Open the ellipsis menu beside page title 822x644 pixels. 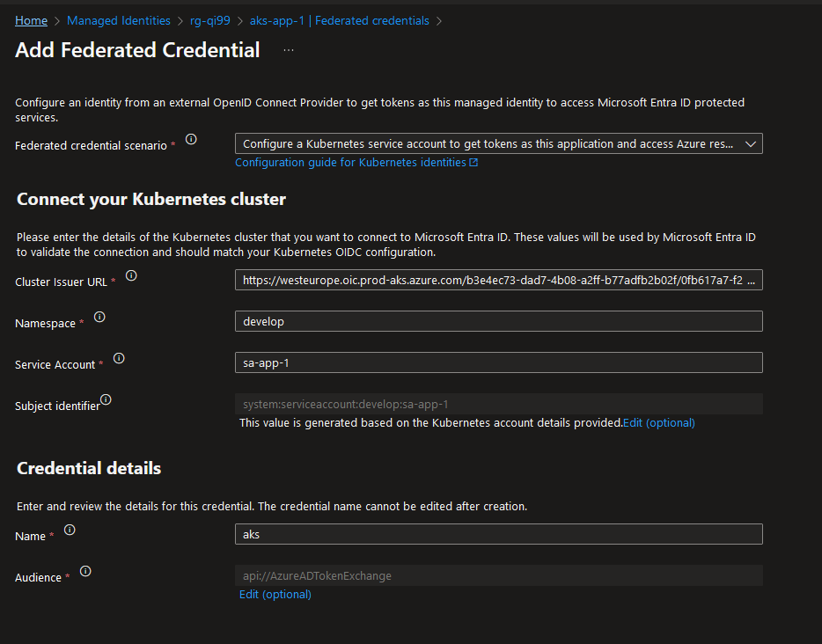click(x=289, y=50)
